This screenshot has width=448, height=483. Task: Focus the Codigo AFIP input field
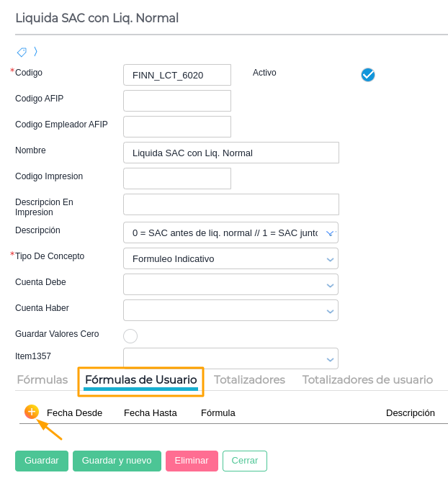click(x=177, y=101)
